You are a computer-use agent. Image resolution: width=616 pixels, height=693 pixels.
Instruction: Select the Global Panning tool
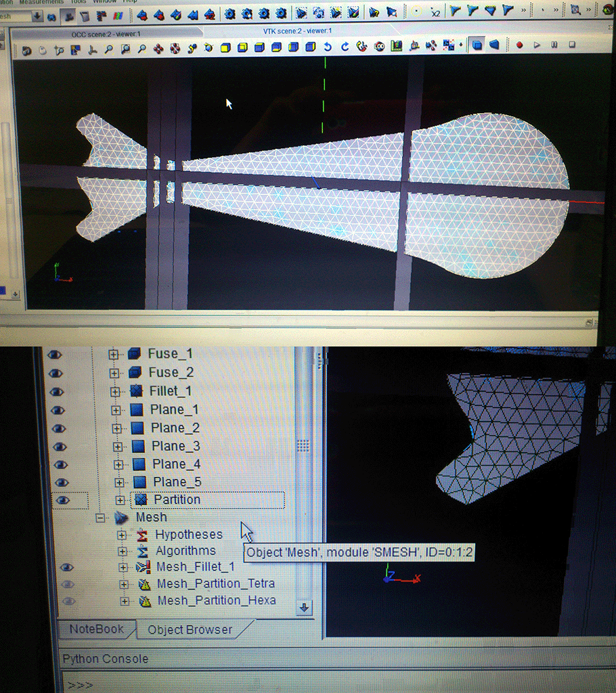175,48
